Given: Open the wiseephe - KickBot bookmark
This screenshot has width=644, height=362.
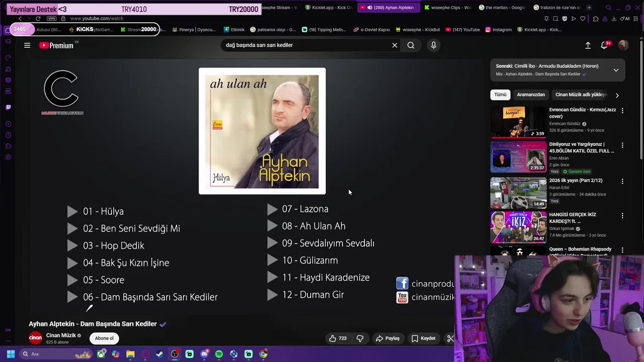Looking at the screenshot, I should pos(418,30).
